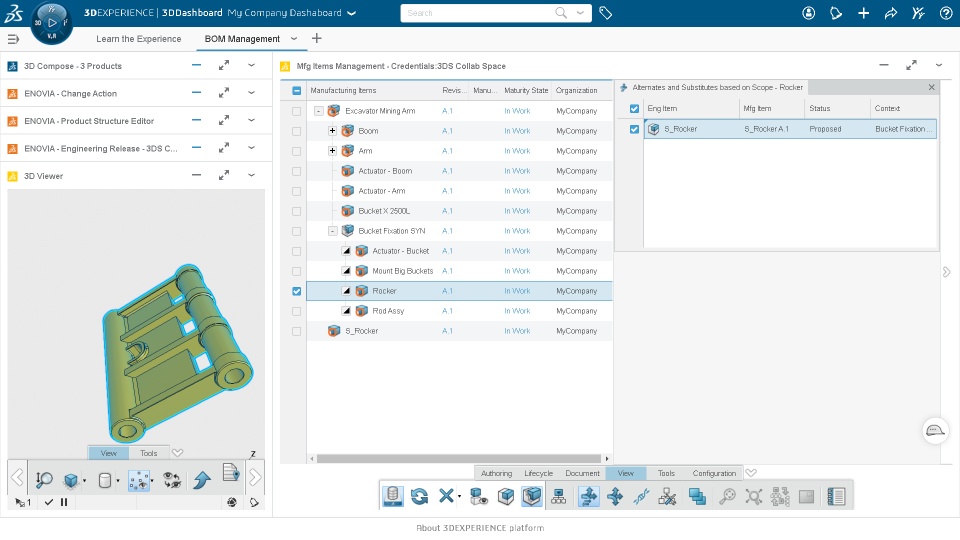This screenshot has width=960, height=540.
Task: Collapse the Bucket Fixation SYN node
Action: 332,231
